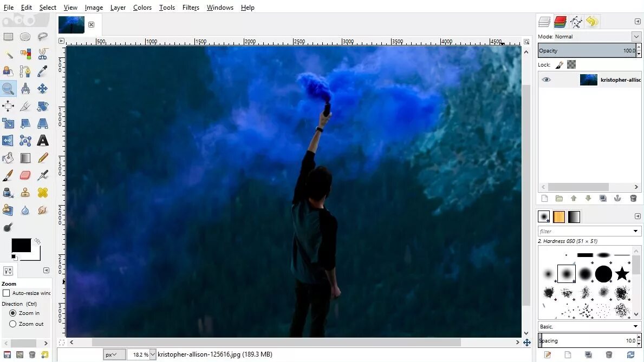Anchor the floating layer with anchor icon
The image size is (644, 362).
point(617,199)
